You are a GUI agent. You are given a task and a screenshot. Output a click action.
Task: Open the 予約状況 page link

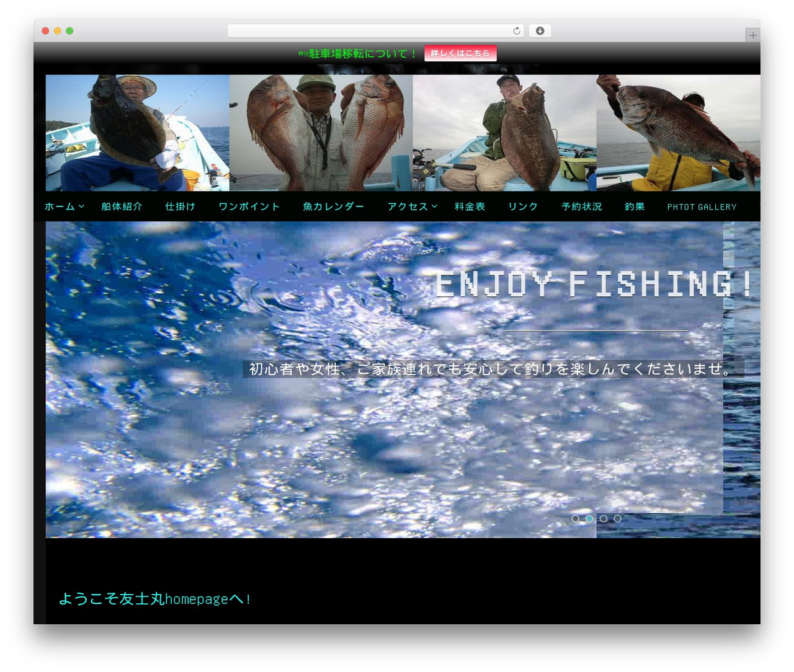click(582, 206)
